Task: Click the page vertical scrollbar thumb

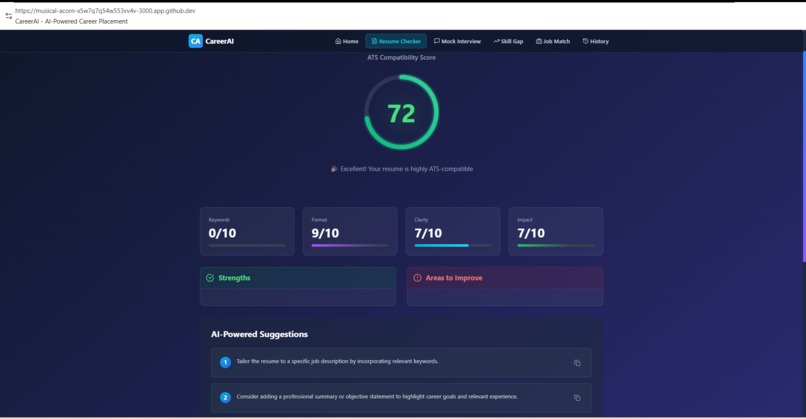Action: pyautogui.click(x=803, y=157)
